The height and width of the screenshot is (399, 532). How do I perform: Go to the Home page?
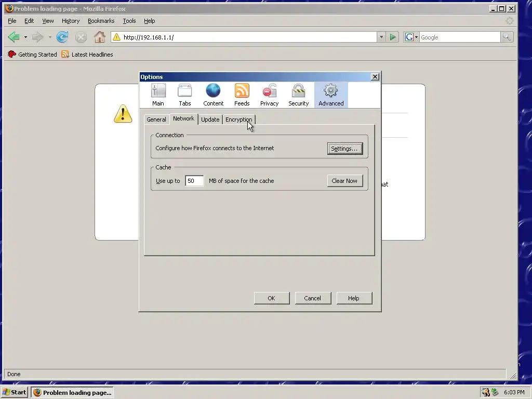click(100, 37)
